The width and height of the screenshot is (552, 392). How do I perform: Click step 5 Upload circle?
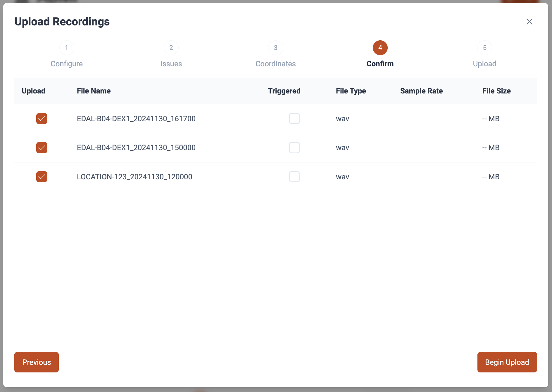[484, 48]
